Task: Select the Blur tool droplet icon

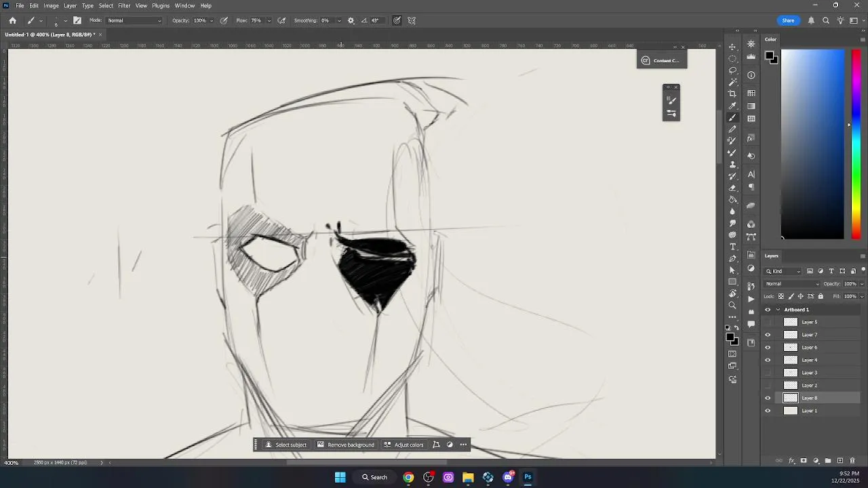Action: click(732, 211)
